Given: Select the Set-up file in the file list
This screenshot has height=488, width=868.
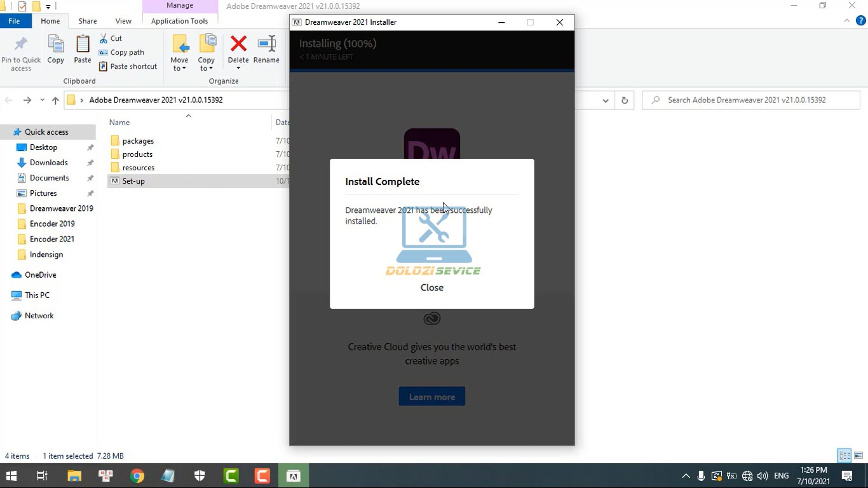Looking at the screenshot, I should [x=133, y=181].
